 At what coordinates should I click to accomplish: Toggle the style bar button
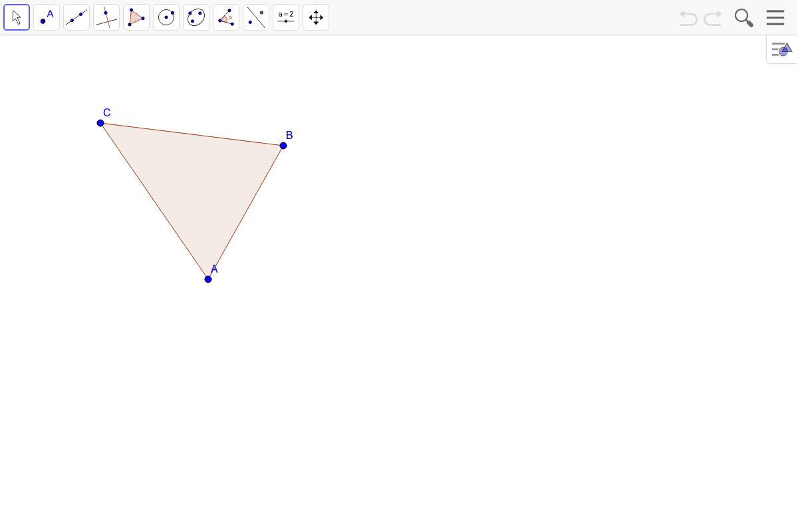click(782, 49)
